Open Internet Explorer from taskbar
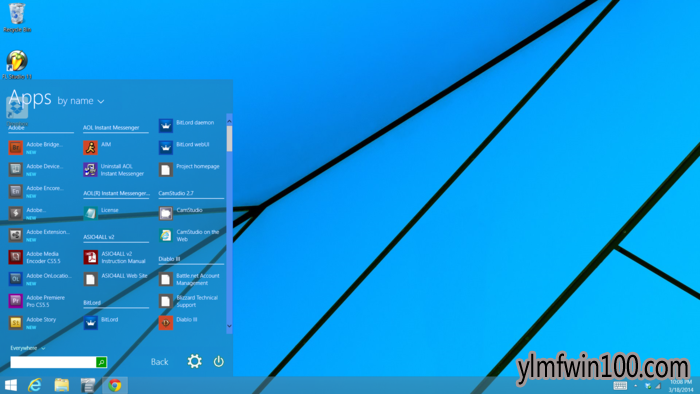 (x=35, y=385)
